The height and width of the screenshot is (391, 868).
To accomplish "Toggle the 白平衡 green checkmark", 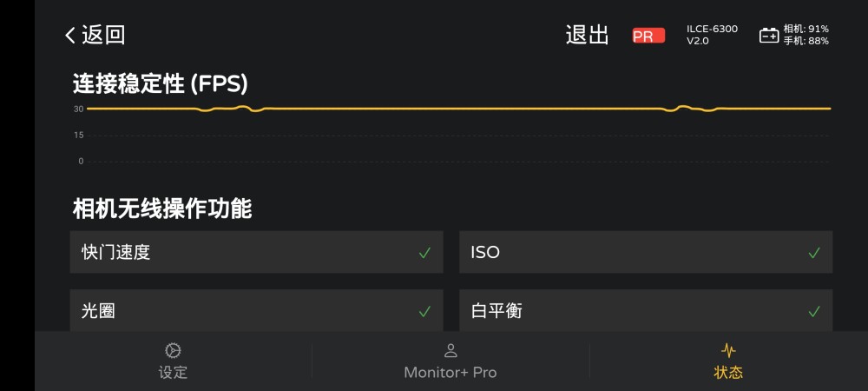I will click(813, 311).
